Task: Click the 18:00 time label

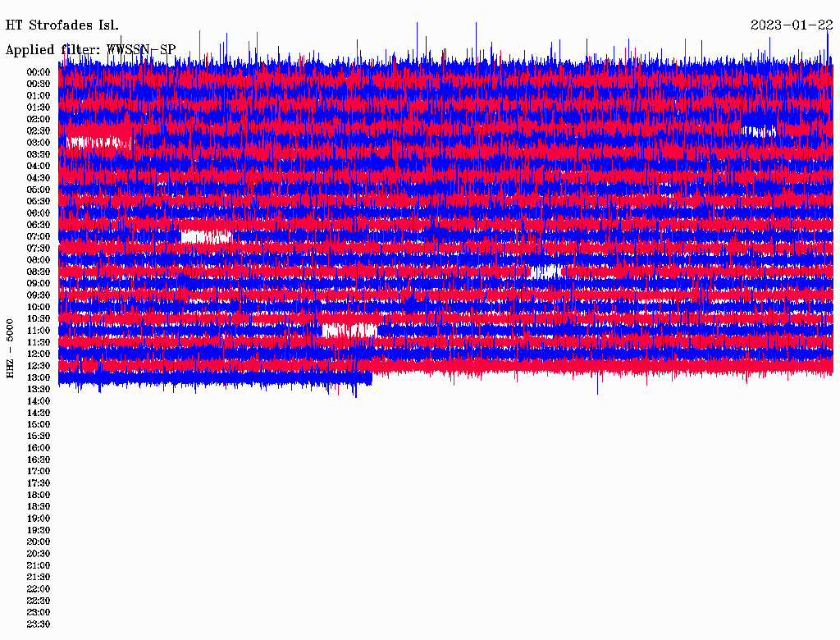Action: click(39, 495)
